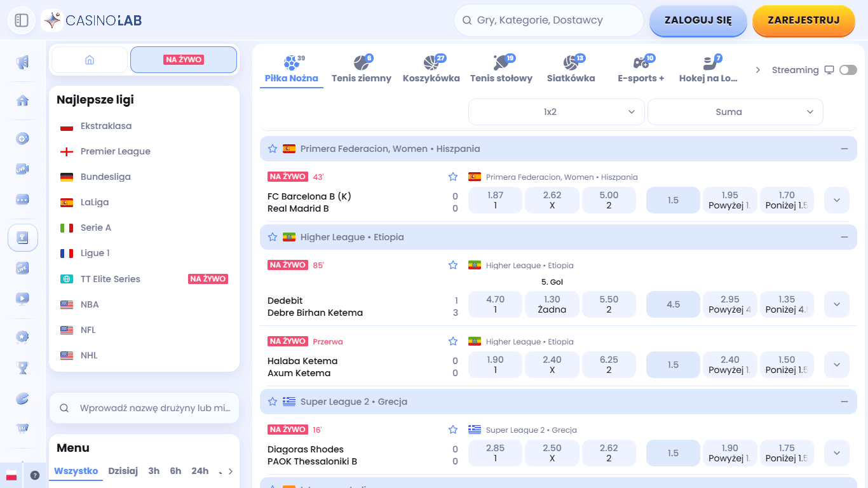Viewport: 868px width, 488px height.
Task: Open the shopping basket icon in sidebar
Action: [22, 428]
